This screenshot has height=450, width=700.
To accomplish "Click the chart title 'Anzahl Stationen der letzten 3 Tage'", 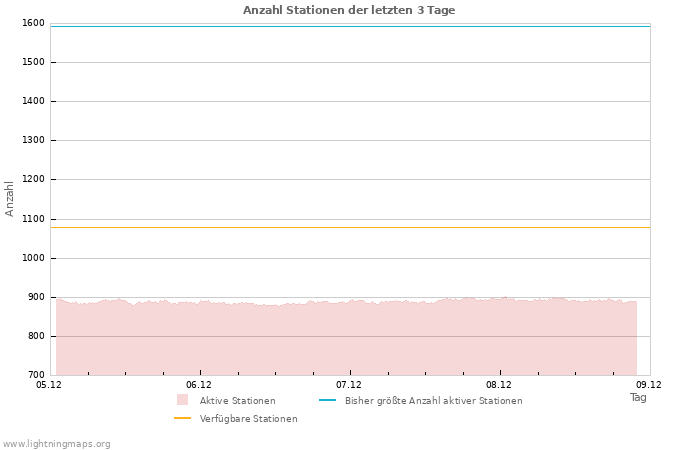I will point(349,10).
